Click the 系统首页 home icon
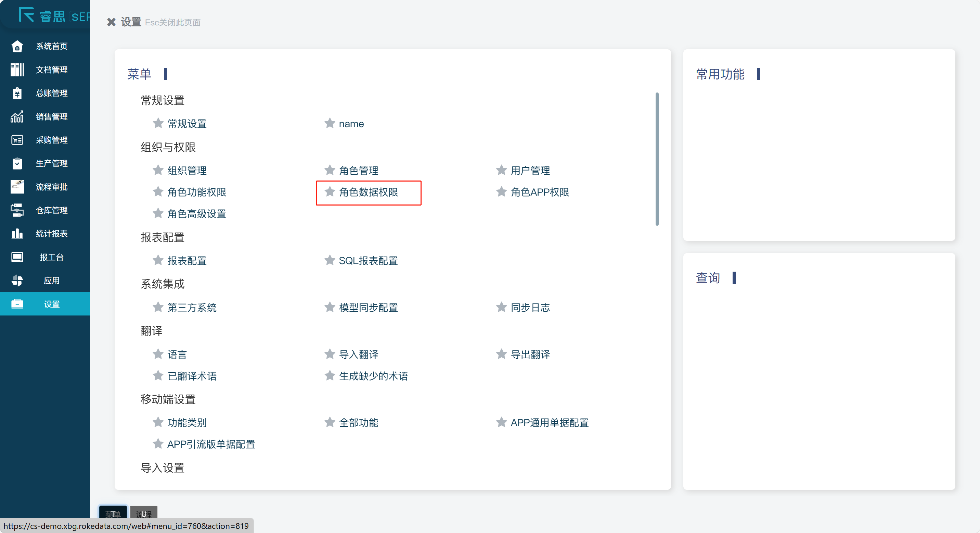 (x=17, y=47)
